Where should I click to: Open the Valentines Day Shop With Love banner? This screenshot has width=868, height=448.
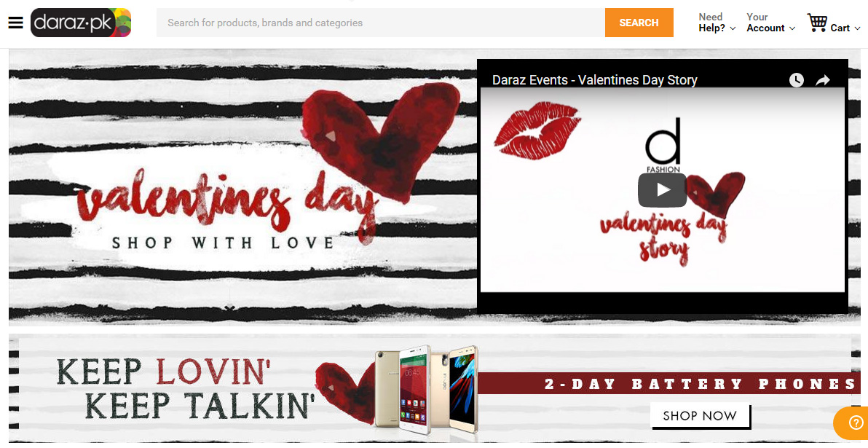(242, 186)
